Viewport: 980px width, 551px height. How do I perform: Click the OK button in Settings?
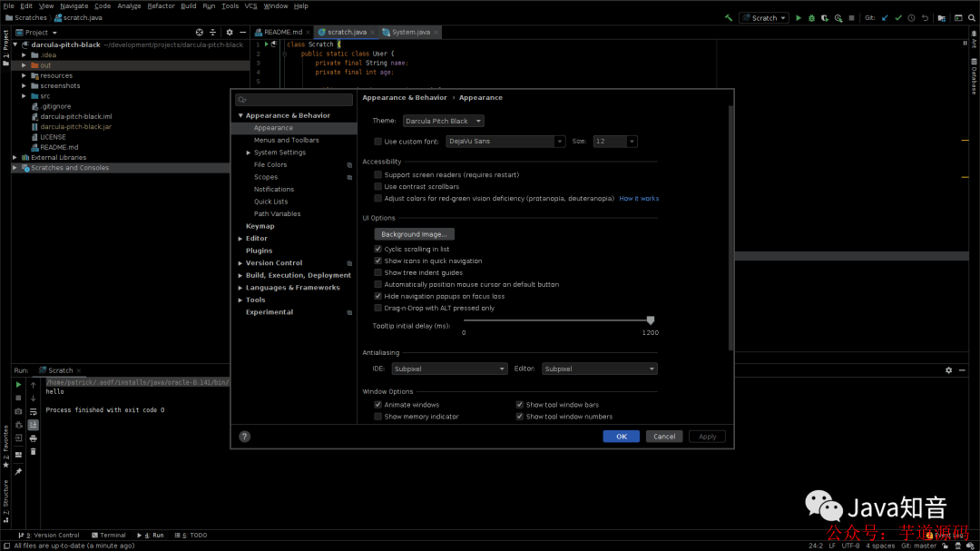pyautogui.click(x=622, y=437)
